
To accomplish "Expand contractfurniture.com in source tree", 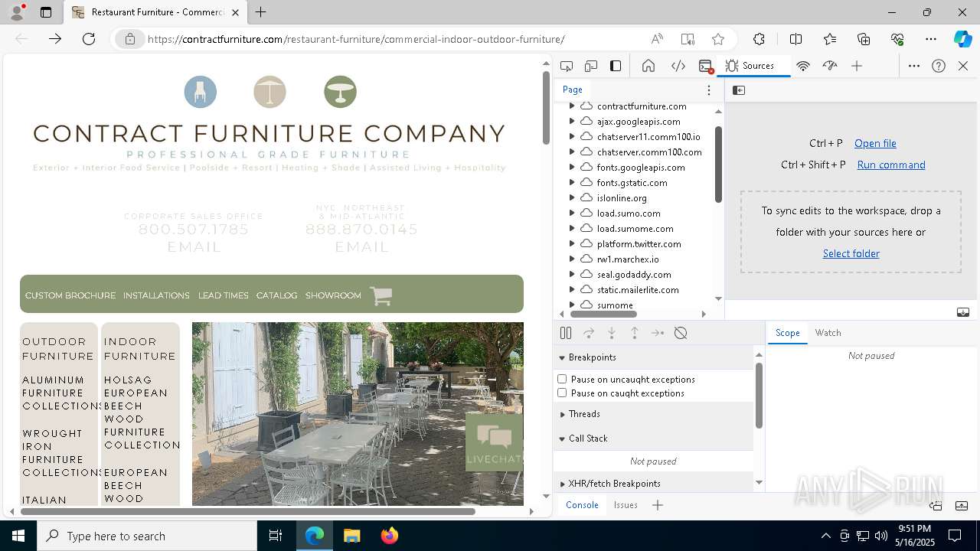I will (572, 106).
